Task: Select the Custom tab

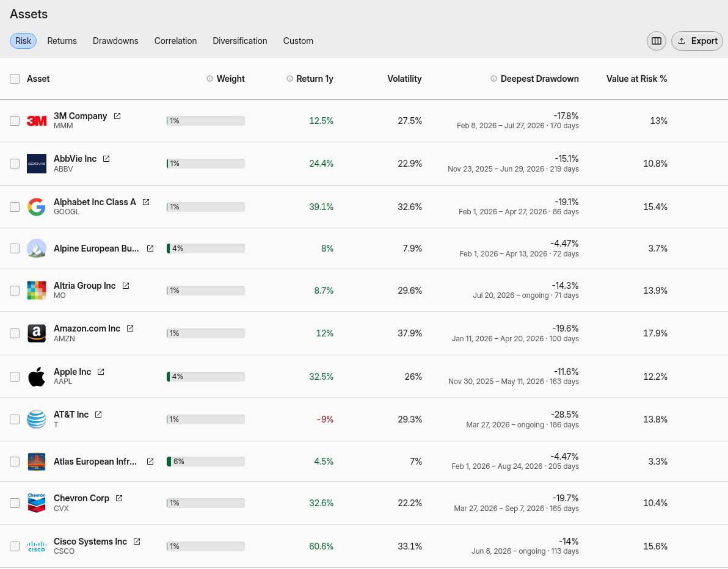Action: tap(298, 41)
